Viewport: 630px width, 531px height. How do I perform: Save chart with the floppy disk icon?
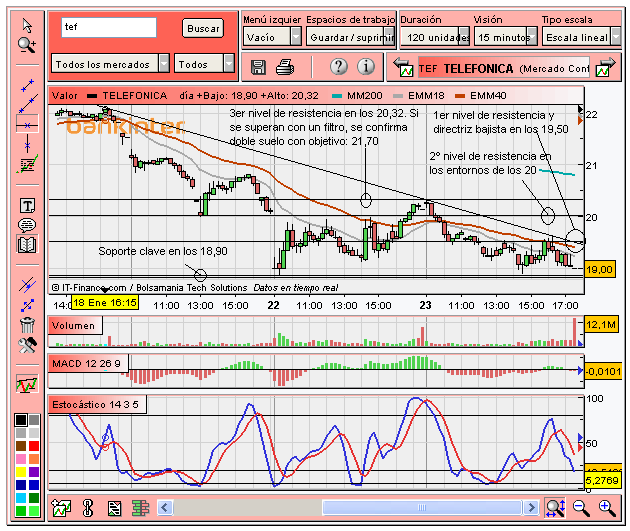click(258, 67)
